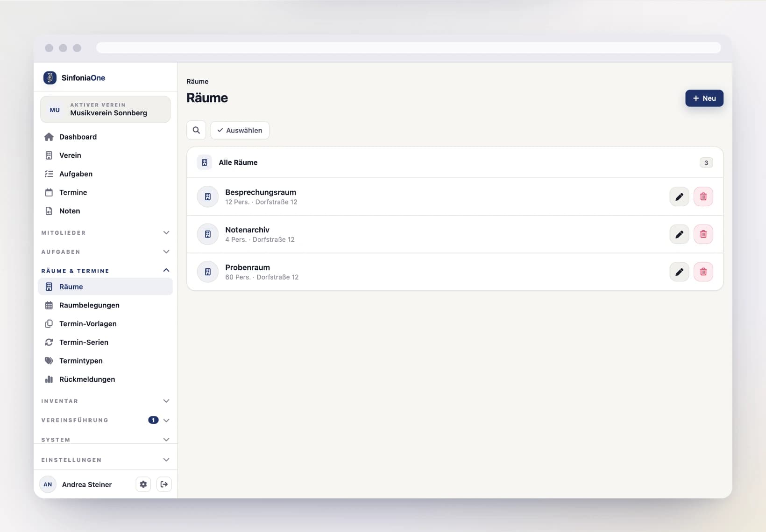Click the browser address bar
The image size is (766, 532).
click(408, 48)
